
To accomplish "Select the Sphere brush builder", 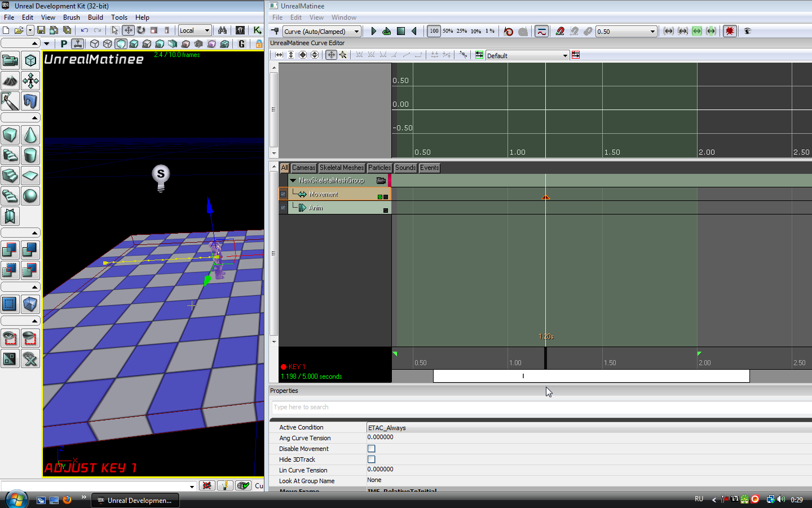I will [x=30, y=196].
